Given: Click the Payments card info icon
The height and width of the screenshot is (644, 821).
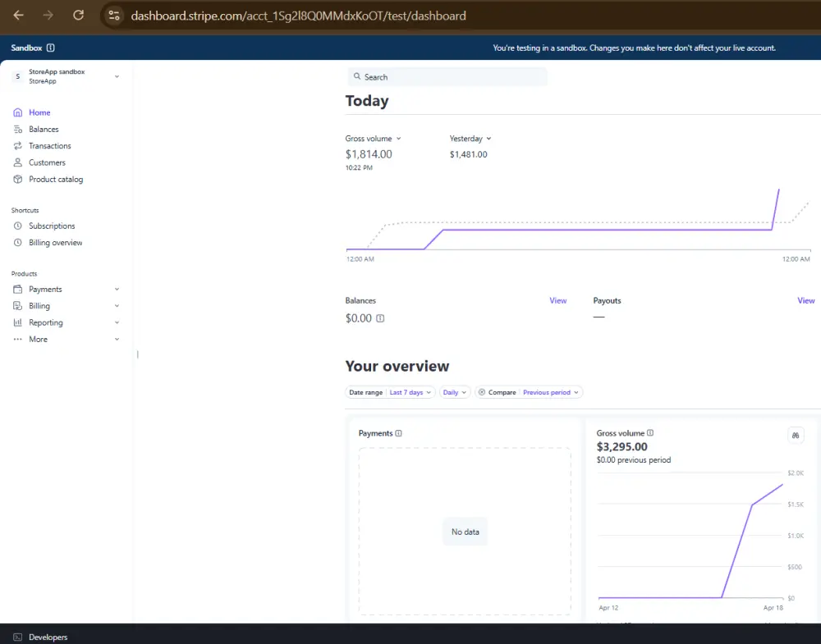Looking at the screenshot, I should pos(398,433).
